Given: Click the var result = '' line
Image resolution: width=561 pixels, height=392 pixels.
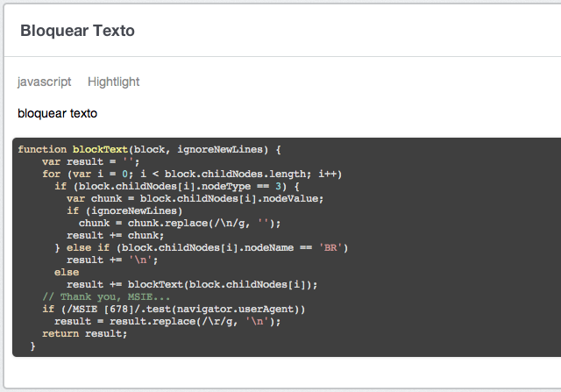Looking at the screenshot, I should 91,162.
